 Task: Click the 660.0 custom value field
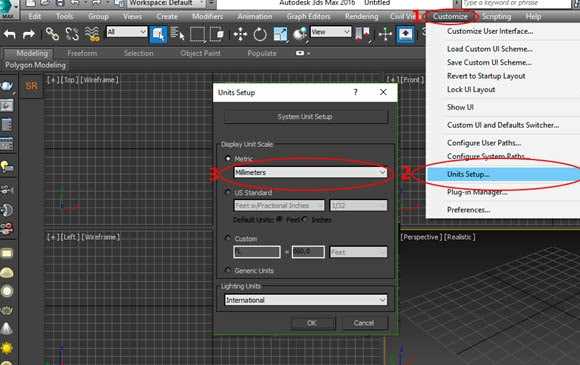308,252
